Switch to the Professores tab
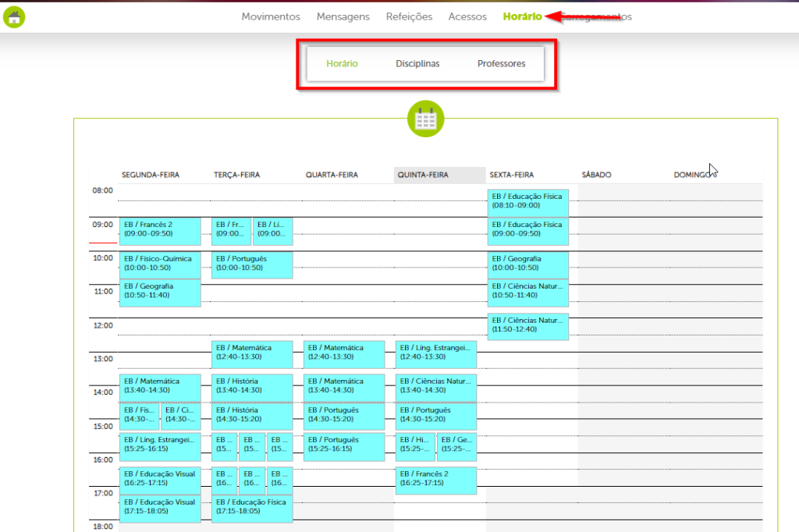The height and width of the screenshot is (532, 799). pyautogui.click(x=501, y=64)
